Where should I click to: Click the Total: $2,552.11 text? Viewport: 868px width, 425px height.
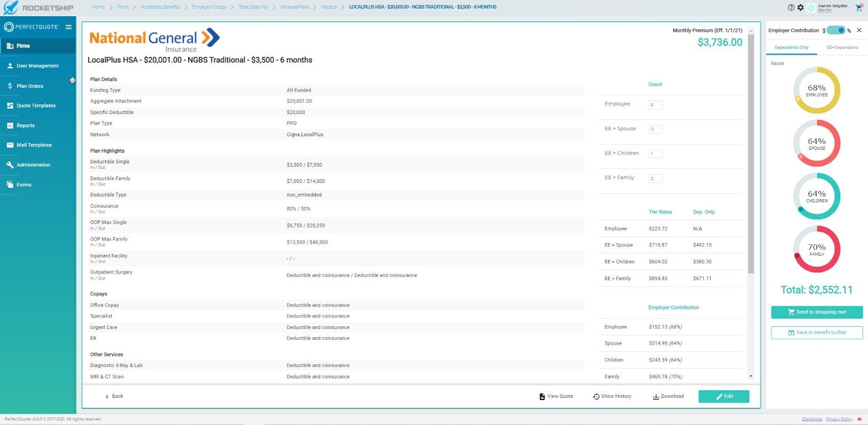point(816,290)
